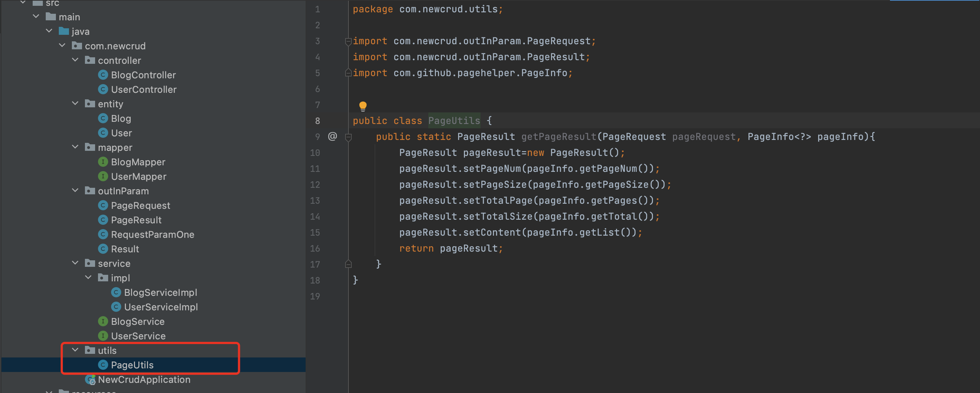This screenshot has height=393, width=980.
Task: Click line number 12 in the gutter
Action: click(x=315, y=185)
